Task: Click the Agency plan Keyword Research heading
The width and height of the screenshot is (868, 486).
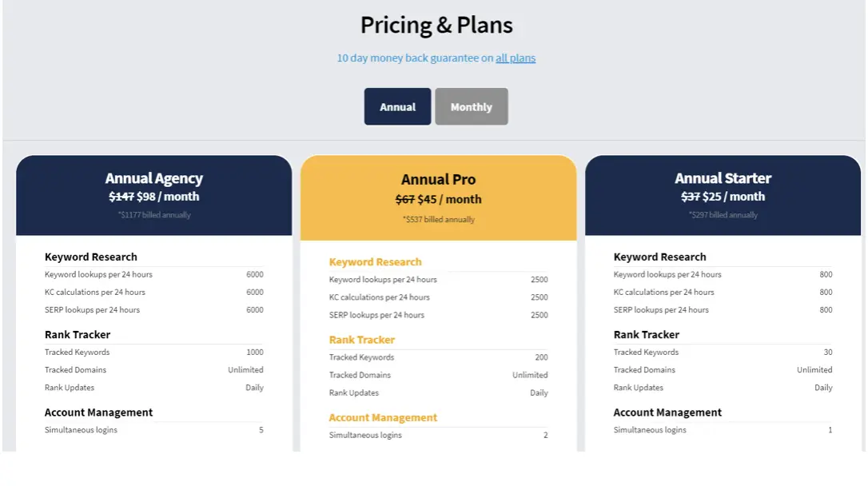Action: pyautogui.click(x=91, y=257)
